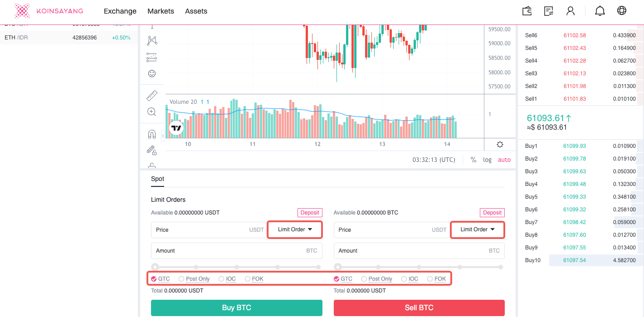Click the globe language icon

[x=622, y=11]
